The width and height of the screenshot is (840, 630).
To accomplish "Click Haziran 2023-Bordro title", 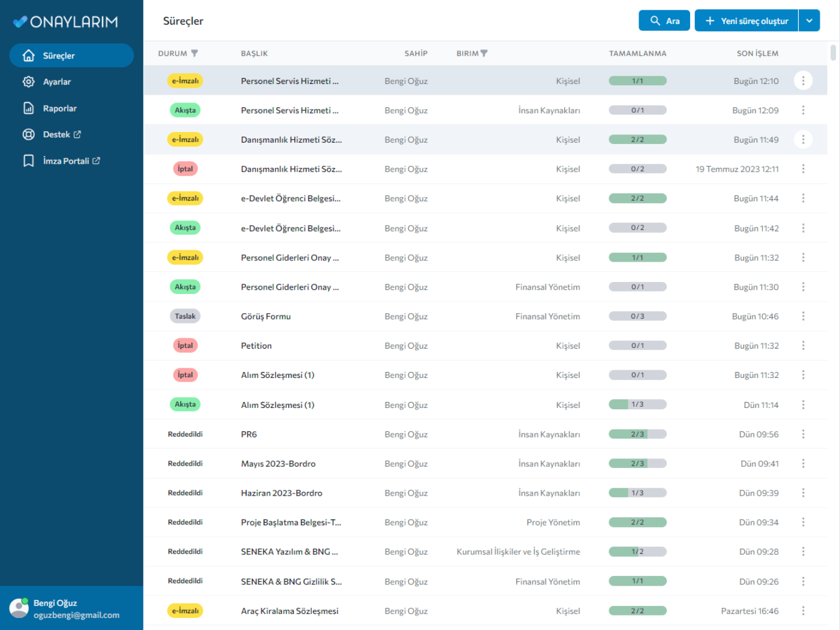I will point(282,493).
